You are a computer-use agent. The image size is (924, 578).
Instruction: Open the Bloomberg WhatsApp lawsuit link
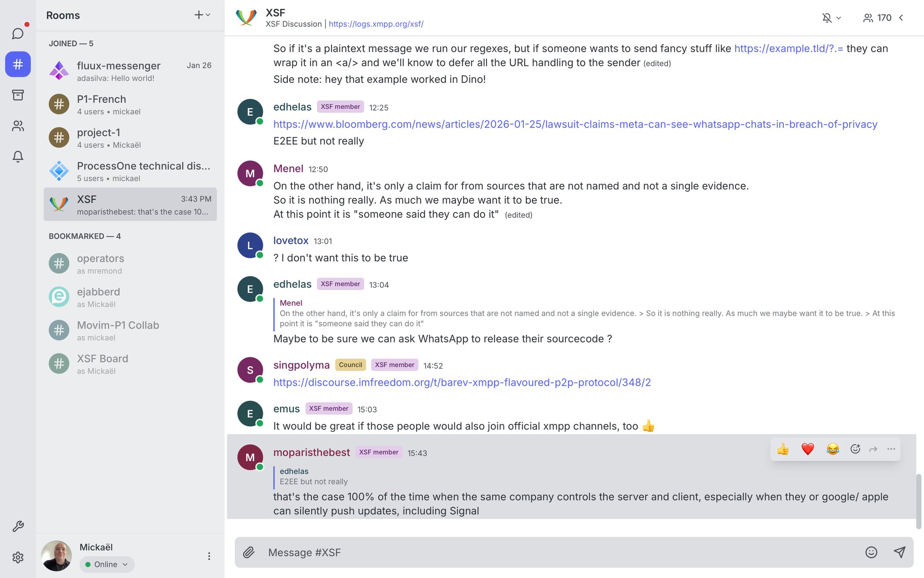[575, 124]
